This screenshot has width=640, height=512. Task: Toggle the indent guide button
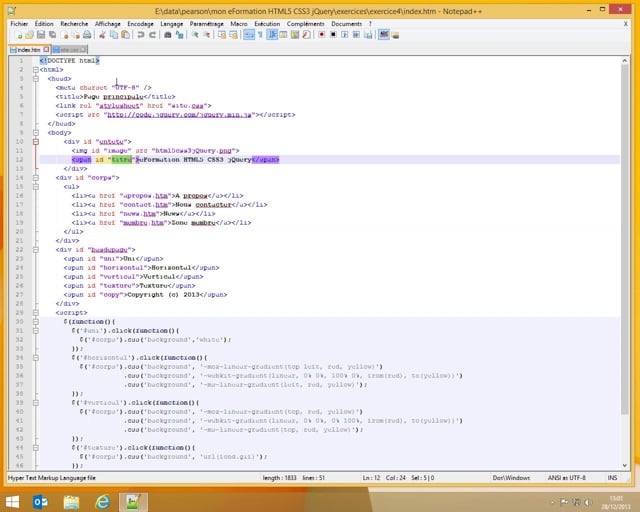(272, 35)
